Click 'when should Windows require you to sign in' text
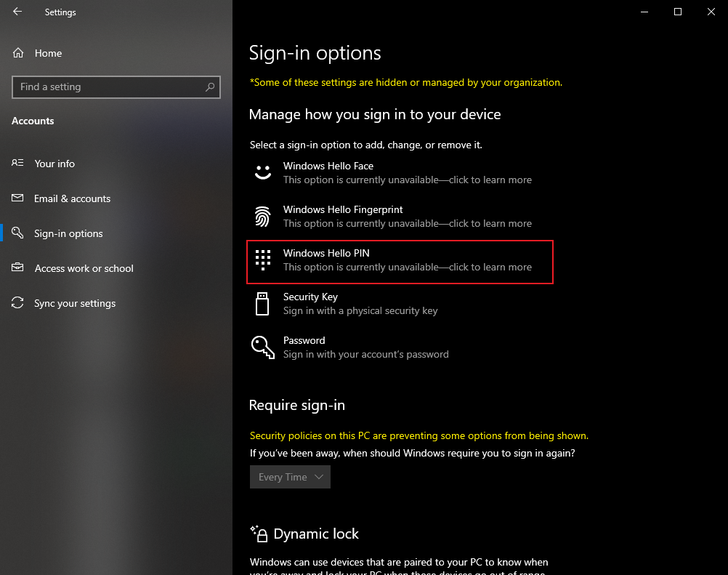Screen dimensions: 728x575 (412, 453)
